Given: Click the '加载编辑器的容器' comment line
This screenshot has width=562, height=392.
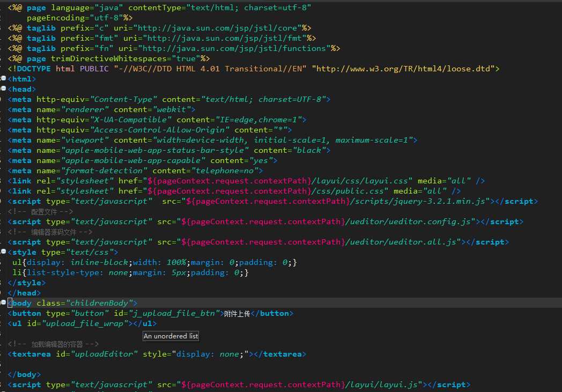Looking at the screenshot, I should click(x=53, y=344).
